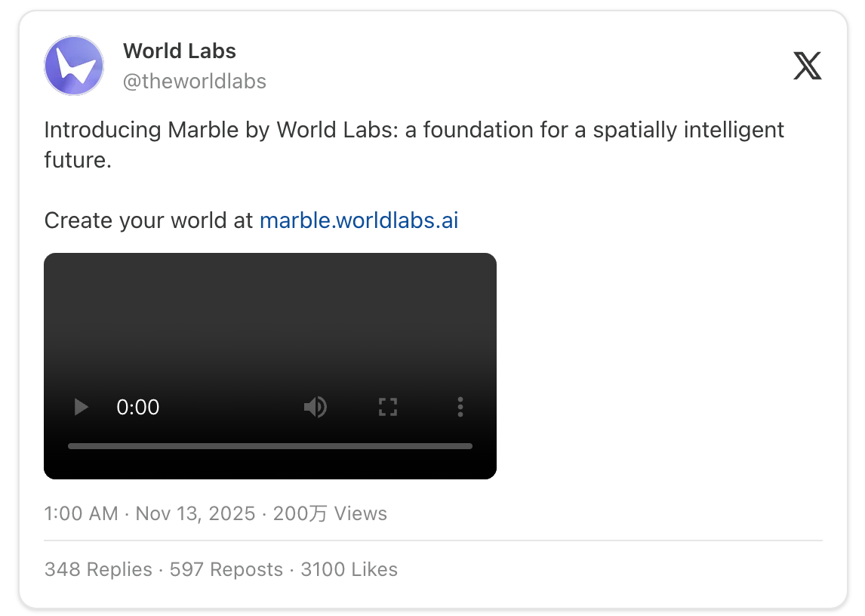
Task: Open the X logo link
Action: tap(807, 66)
